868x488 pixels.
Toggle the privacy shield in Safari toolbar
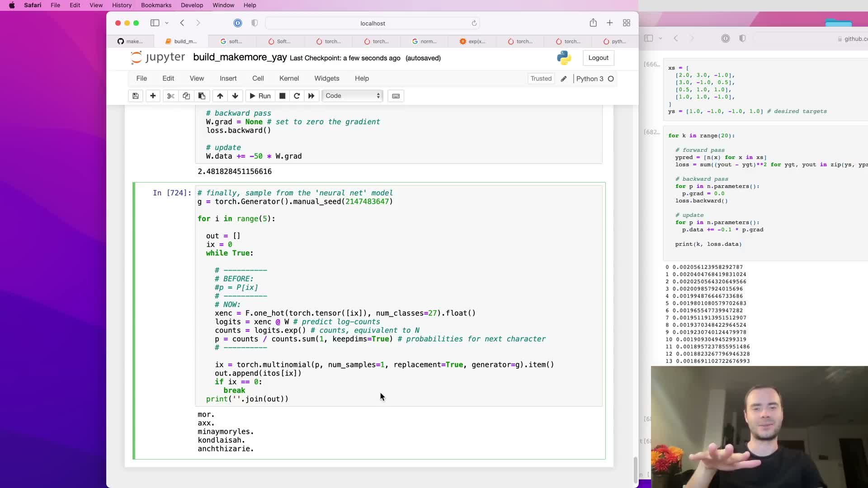point(255,23)
